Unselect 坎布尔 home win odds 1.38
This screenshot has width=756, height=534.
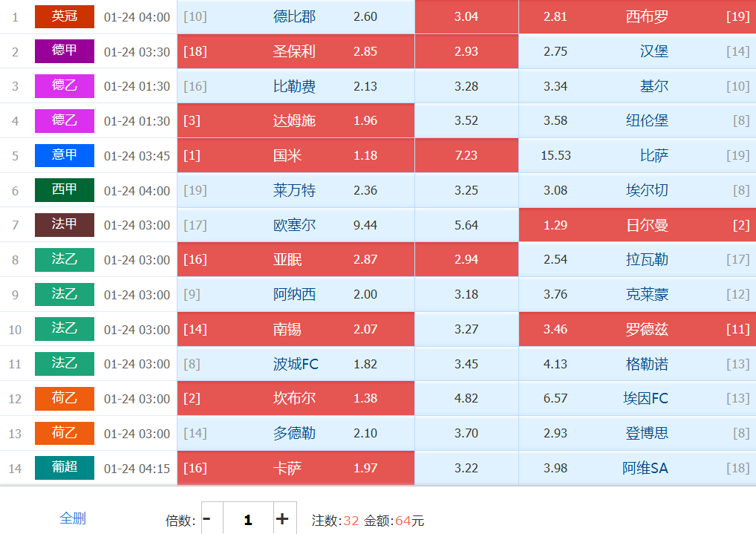296,399
